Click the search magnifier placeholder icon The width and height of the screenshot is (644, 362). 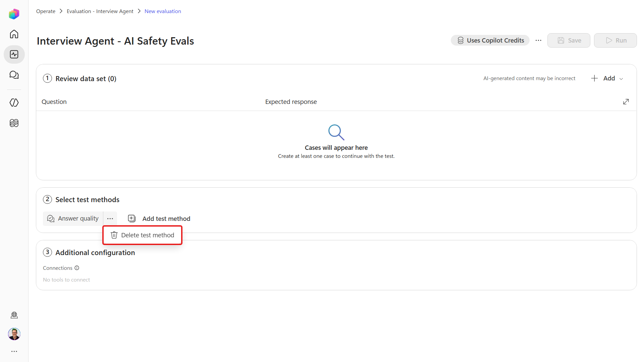(x=336, y=132)
